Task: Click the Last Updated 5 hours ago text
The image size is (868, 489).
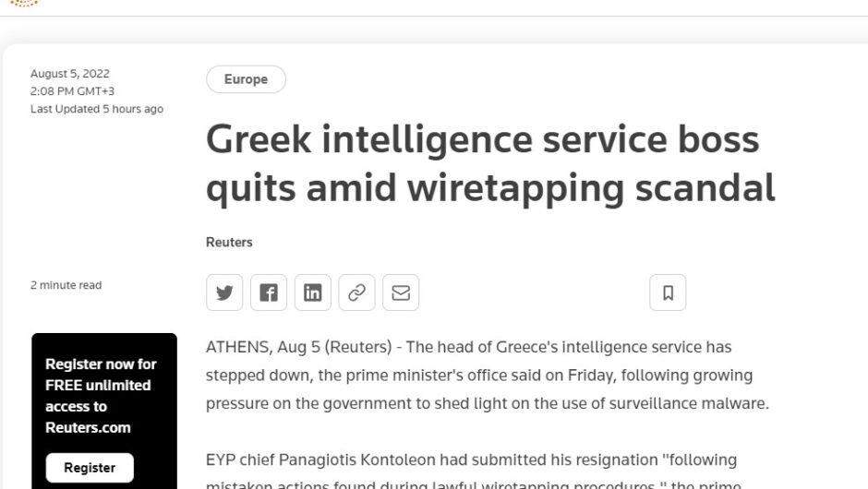Action: (x=97, y=109)
